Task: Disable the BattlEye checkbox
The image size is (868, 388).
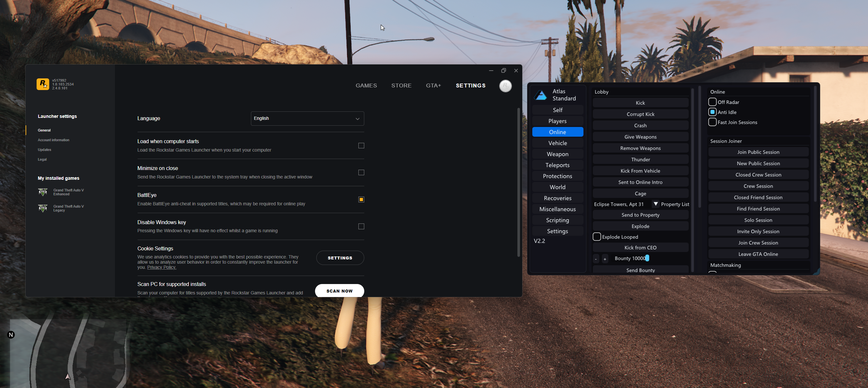Action: tap(361, 199)
